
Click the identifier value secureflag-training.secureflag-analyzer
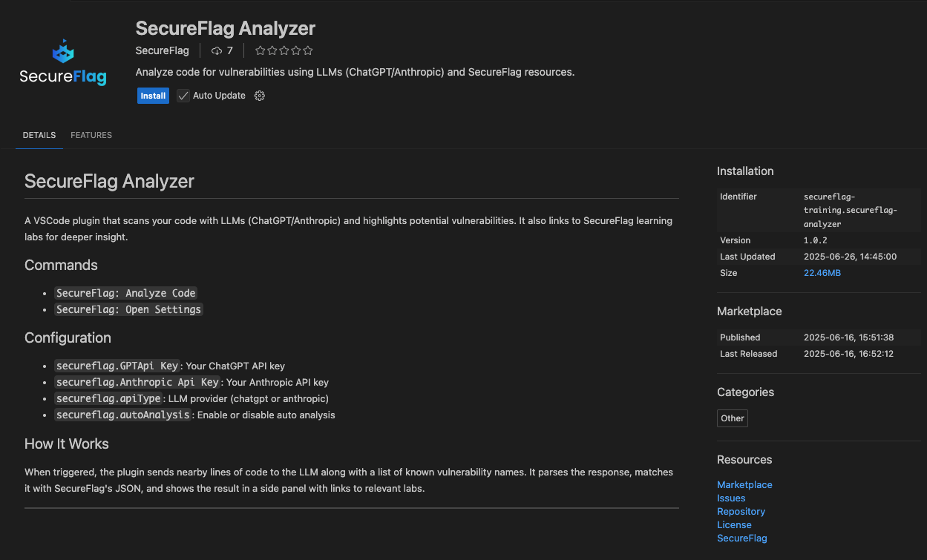[x=851, y=210]
